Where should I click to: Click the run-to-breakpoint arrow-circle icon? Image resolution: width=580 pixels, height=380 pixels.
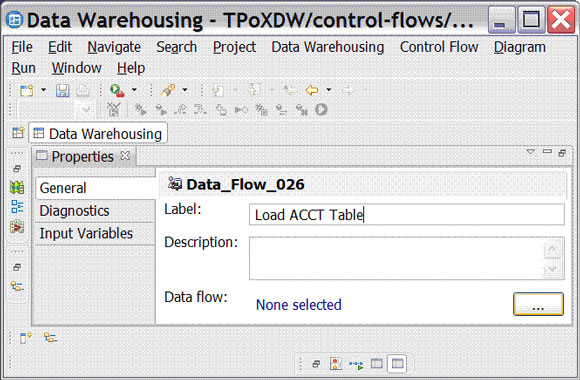pos(241,110)
